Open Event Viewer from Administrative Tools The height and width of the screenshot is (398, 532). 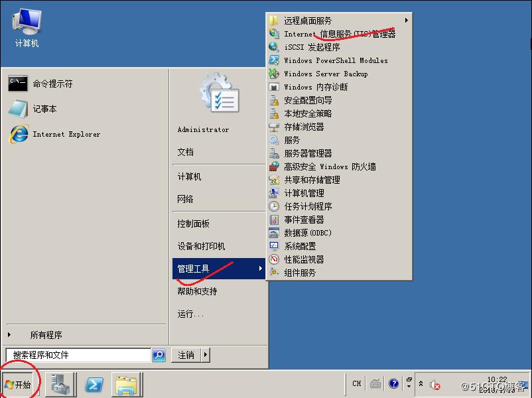tap(304, 220)
